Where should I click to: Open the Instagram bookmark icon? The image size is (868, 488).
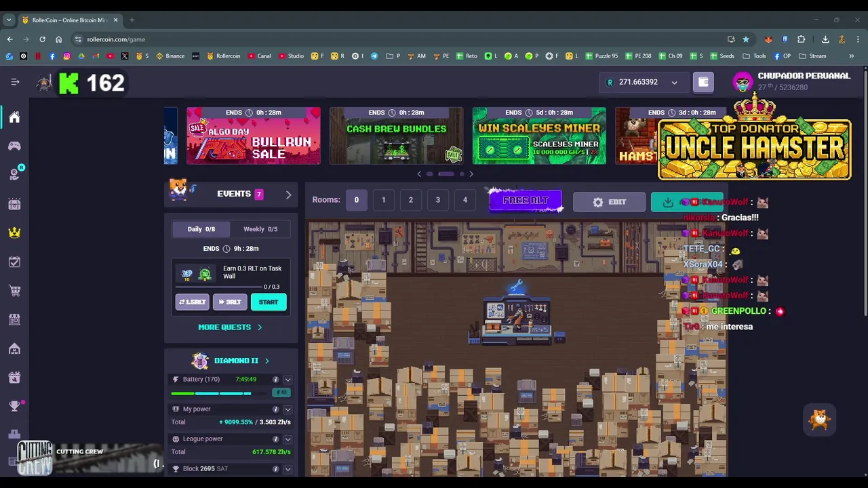[x=66, y=56]
